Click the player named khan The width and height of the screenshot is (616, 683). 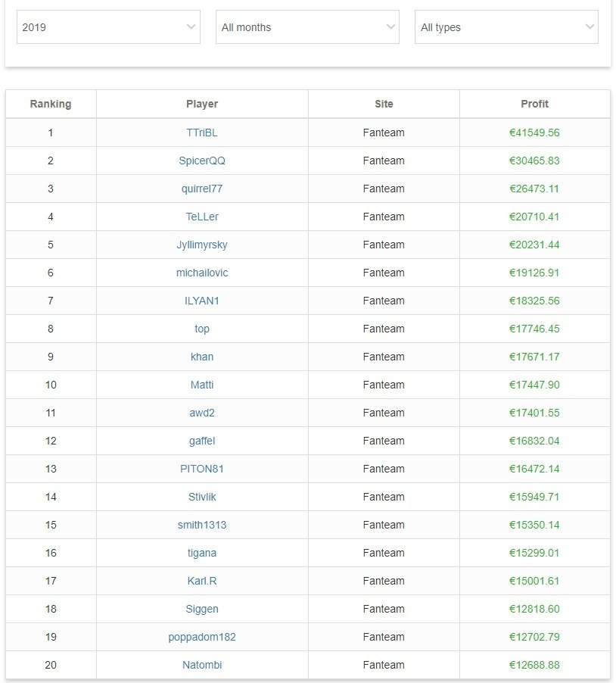(x=202, y=357)
